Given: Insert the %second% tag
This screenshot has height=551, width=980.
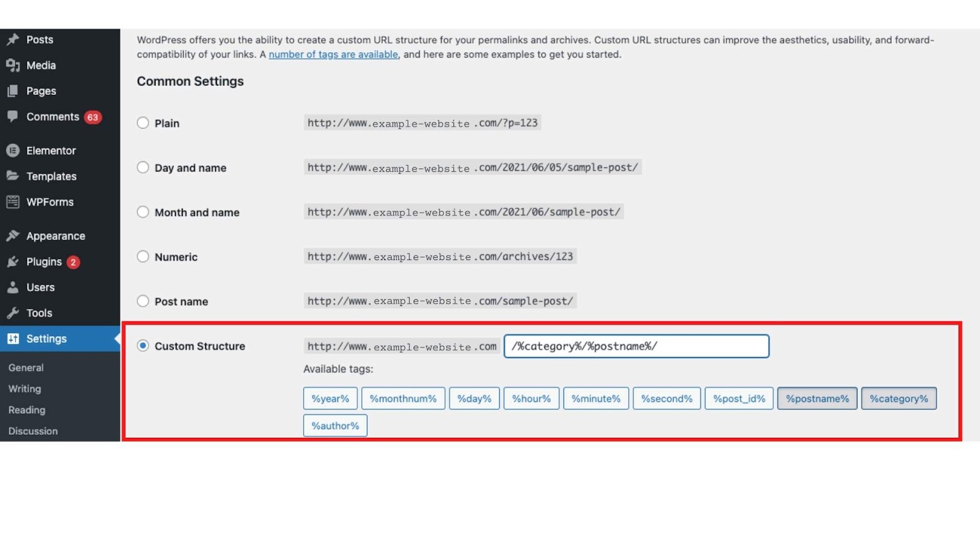Looking at the screenshot, I should pyautogui.click(x=666, y=399).
